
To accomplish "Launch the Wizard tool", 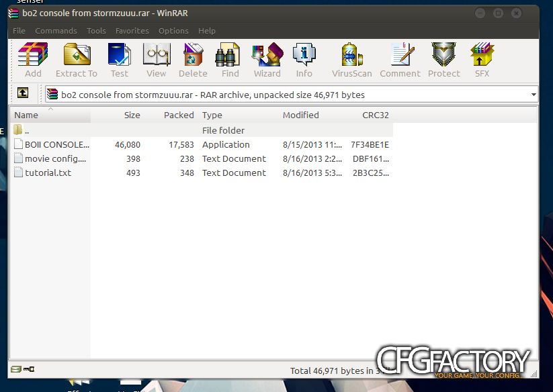I will [267, 54].
